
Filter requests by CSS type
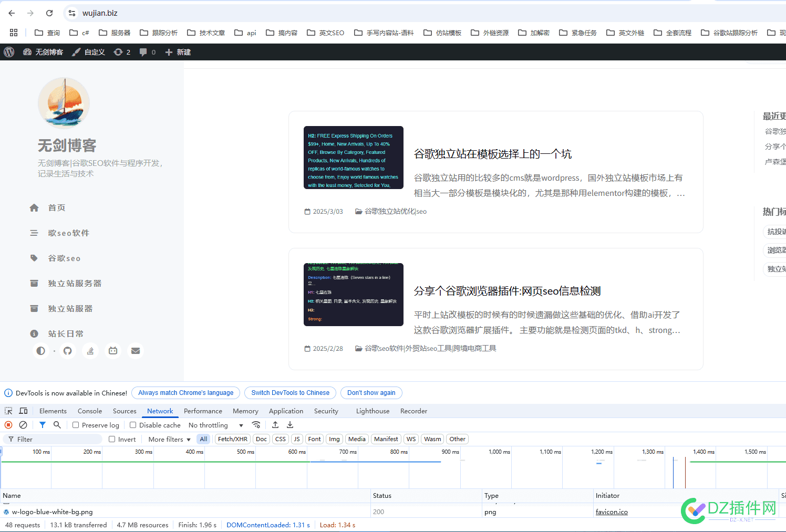(x=281, y=439)
